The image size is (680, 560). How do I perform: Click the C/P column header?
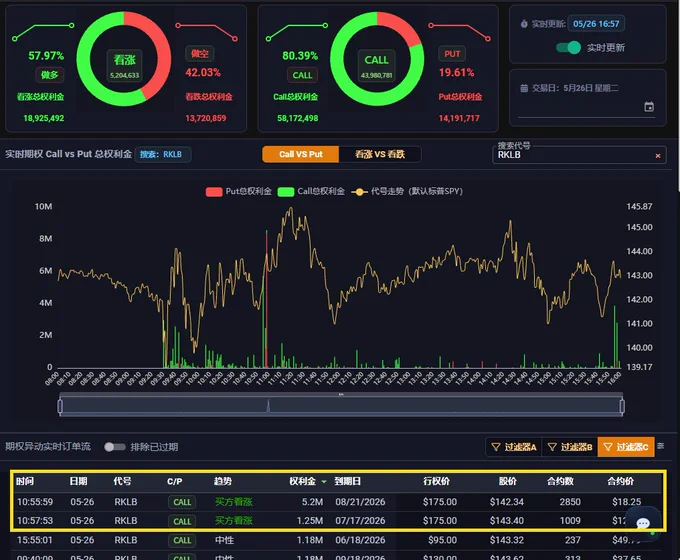pos(174,481)
